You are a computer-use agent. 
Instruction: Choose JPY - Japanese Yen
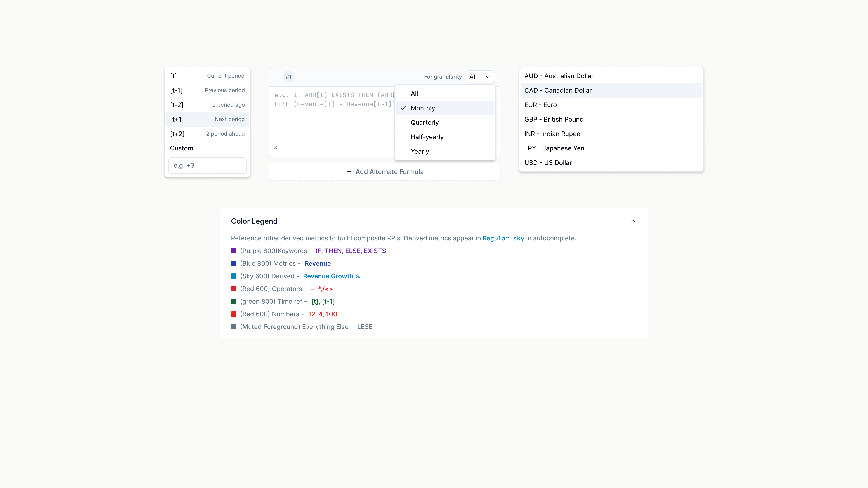(x=611, y=148)
